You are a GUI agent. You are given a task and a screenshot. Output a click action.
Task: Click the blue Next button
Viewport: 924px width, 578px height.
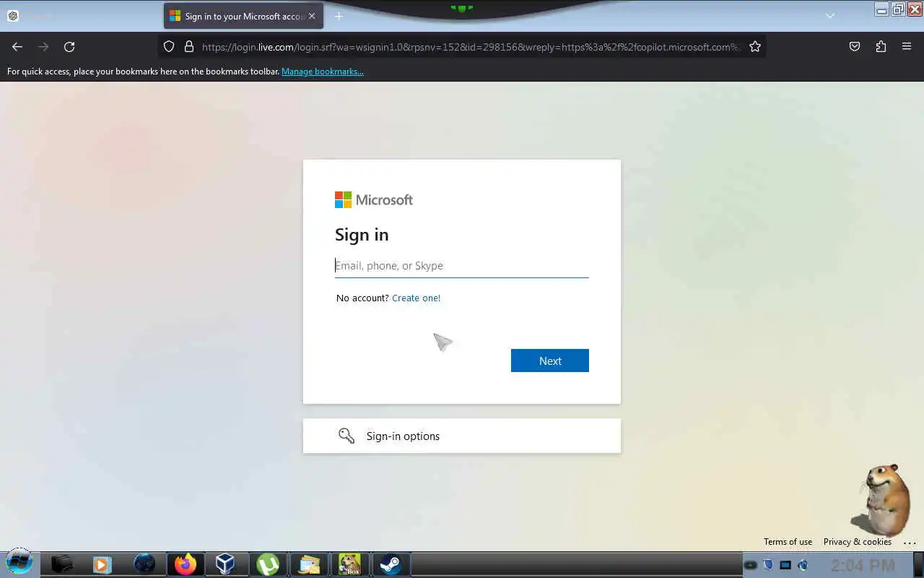coord(550,361)
